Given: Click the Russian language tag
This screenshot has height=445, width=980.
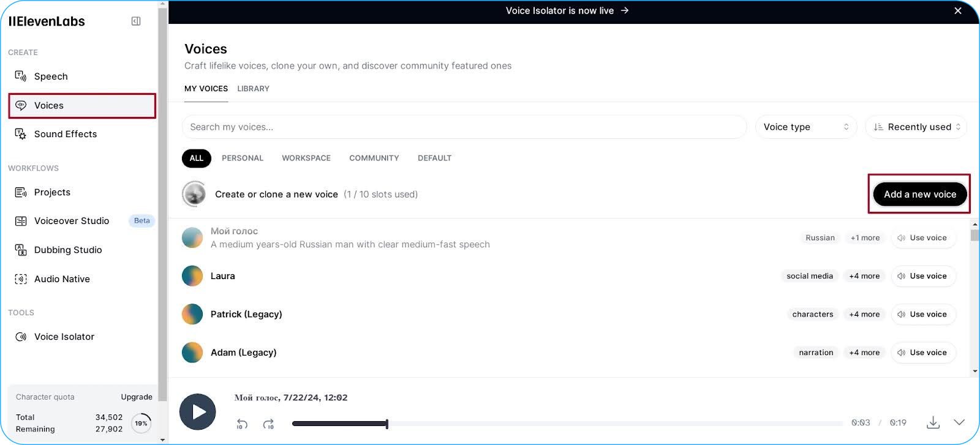Looking at the screenshot, I should tap(820, 237).
